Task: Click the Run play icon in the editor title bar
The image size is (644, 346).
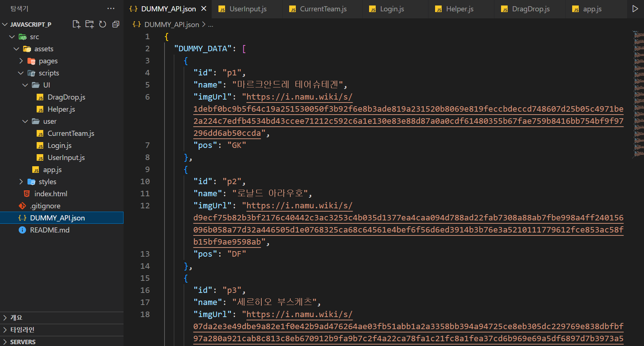Action: 635,9
